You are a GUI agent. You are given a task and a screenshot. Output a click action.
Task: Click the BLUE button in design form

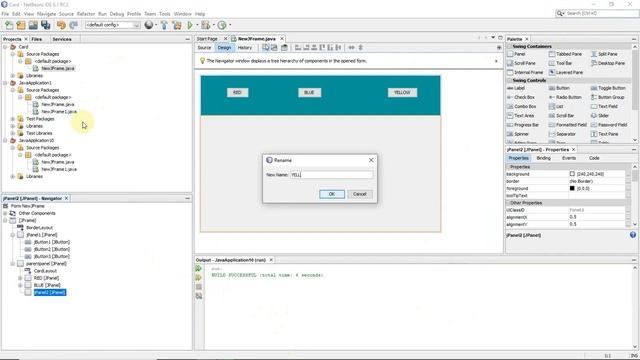[x=309, y=93]
